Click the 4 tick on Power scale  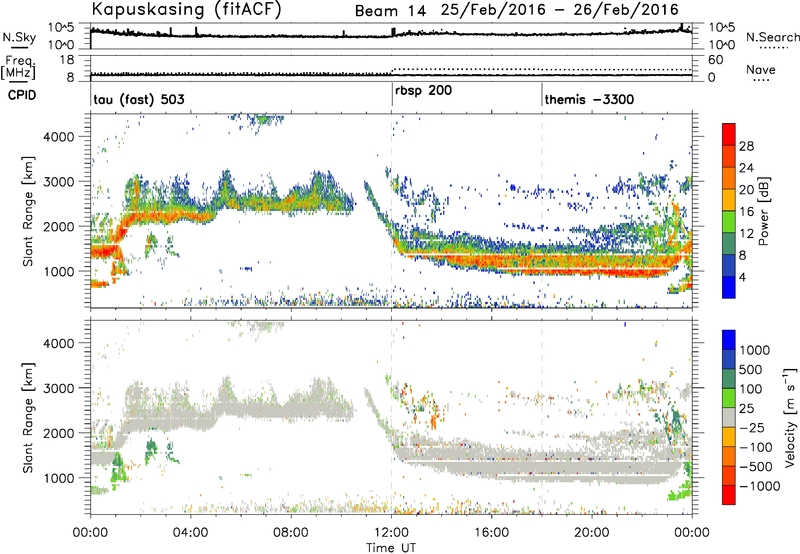tap(743, 277)
